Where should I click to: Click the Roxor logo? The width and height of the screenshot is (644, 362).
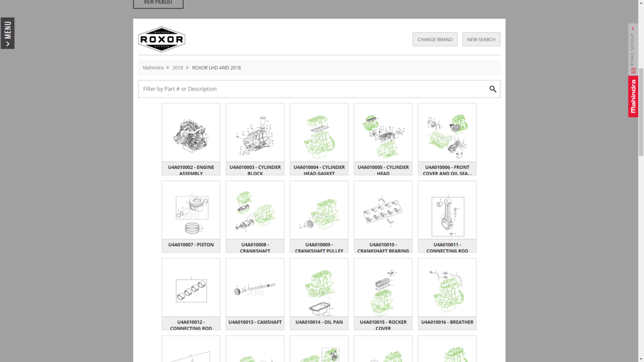coord(162,39)
